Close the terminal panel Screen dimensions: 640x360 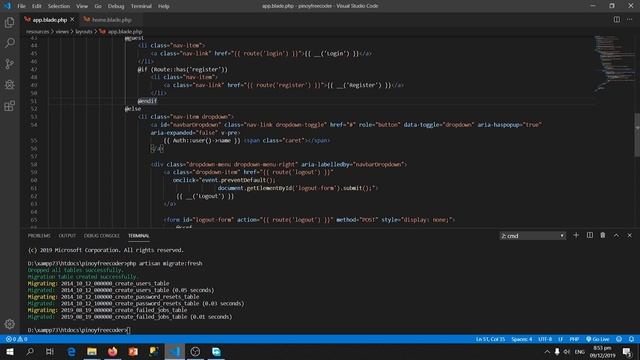pyautogui.click(x=629, y=236)
